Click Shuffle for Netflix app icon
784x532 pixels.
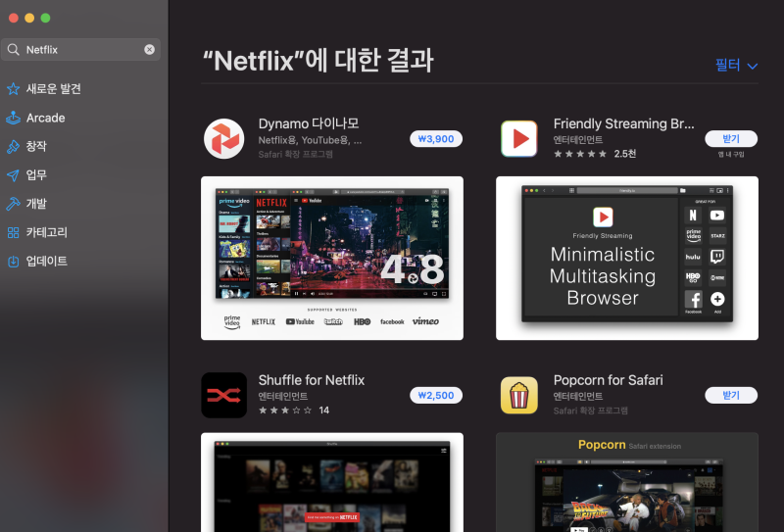224,395
